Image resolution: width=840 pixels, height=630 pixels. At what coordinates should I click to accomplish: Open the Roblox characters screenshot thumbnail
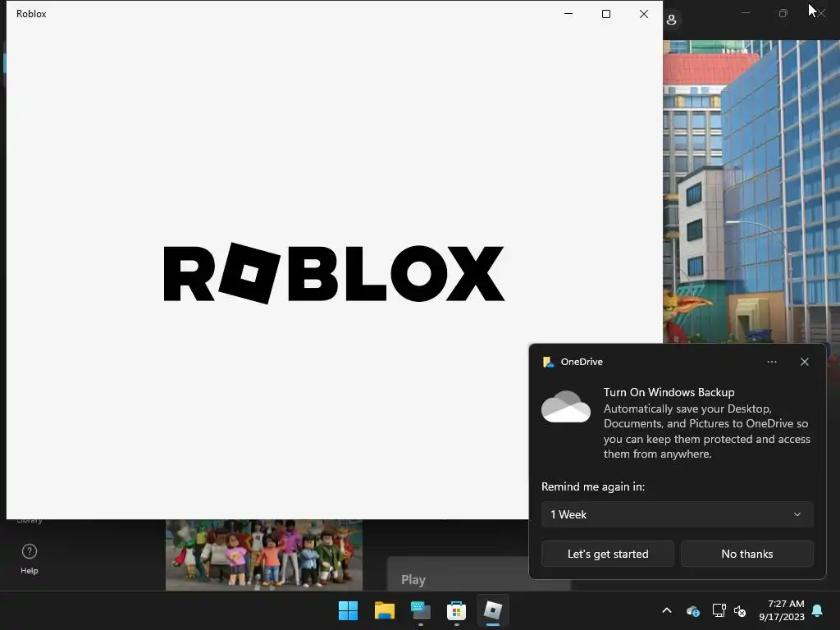point(263,555)
